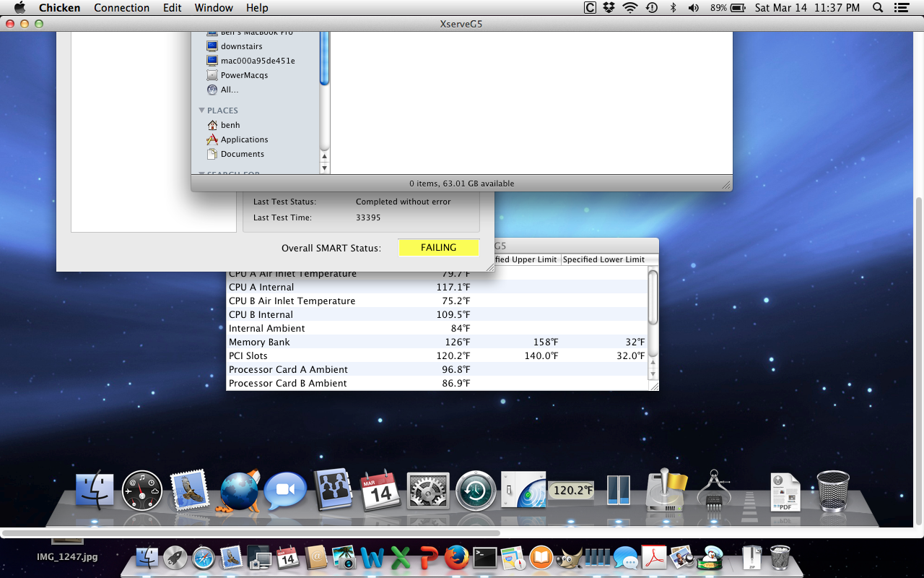Open iBooks from the local dock
Image resolution: width=924 pixels, height=578 pixels.
541,557
